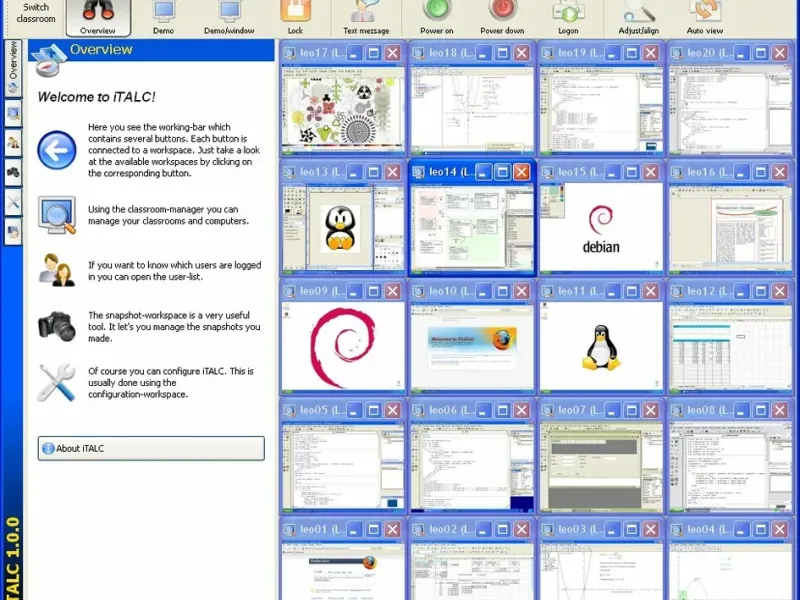This screenshot has height=600, width=800.
Task: Start Demo mode from the toolbar
Action: tap(163, 18)
